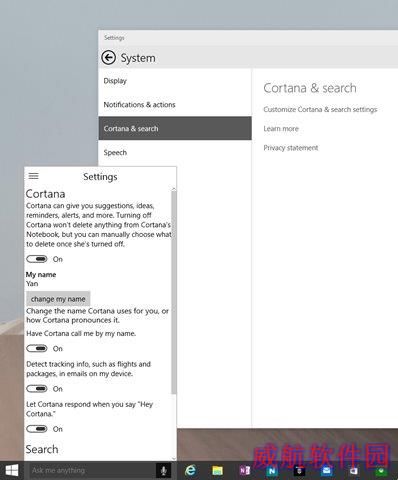Click the scrollbar up arrow in Cortana Settings

pyautogui.click(x=173, y=189)
